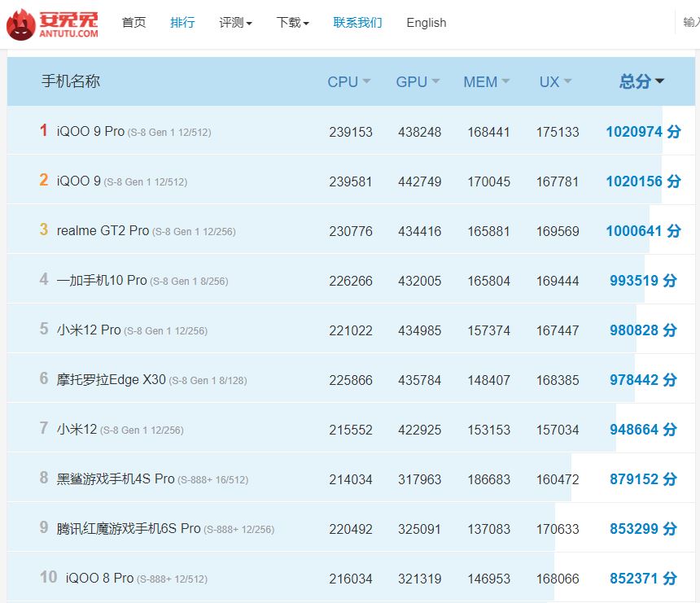Click UX score 175133
This screenshot has height=603, width=700.
(x=558, y=132)
